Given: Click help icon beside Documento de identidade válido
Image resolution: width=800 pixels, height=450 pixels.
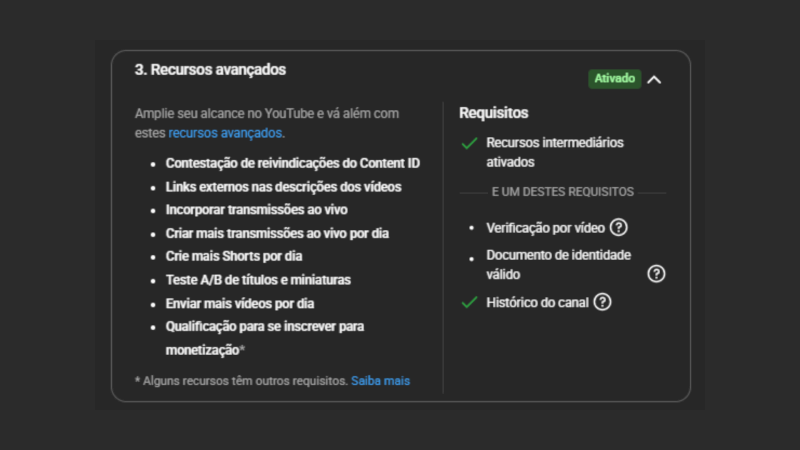Looking at the screenshot, I should pos(656,273).
